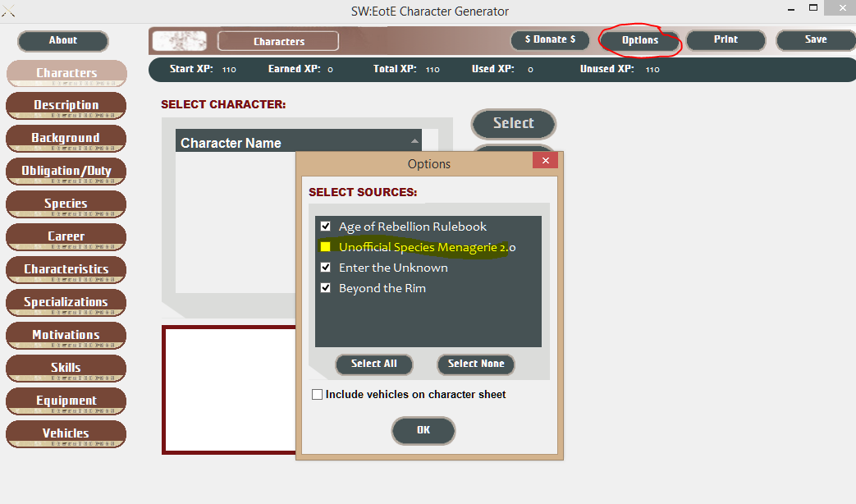Uncheck Enter the Unknown source
This screenshot has width=856, height=504.
[325, 268]
